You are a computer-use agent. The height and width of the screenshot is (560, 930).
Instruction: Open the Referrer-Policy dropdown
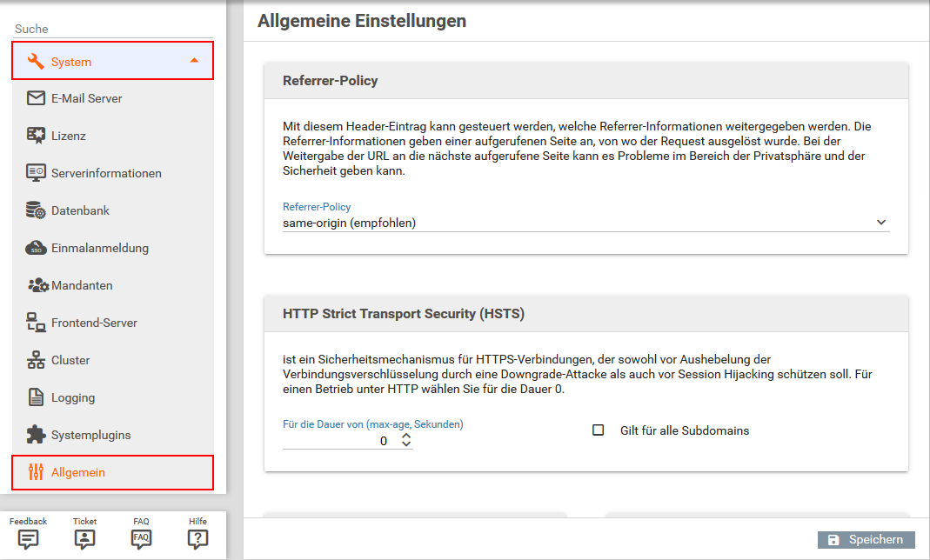[x=585, y=223]
